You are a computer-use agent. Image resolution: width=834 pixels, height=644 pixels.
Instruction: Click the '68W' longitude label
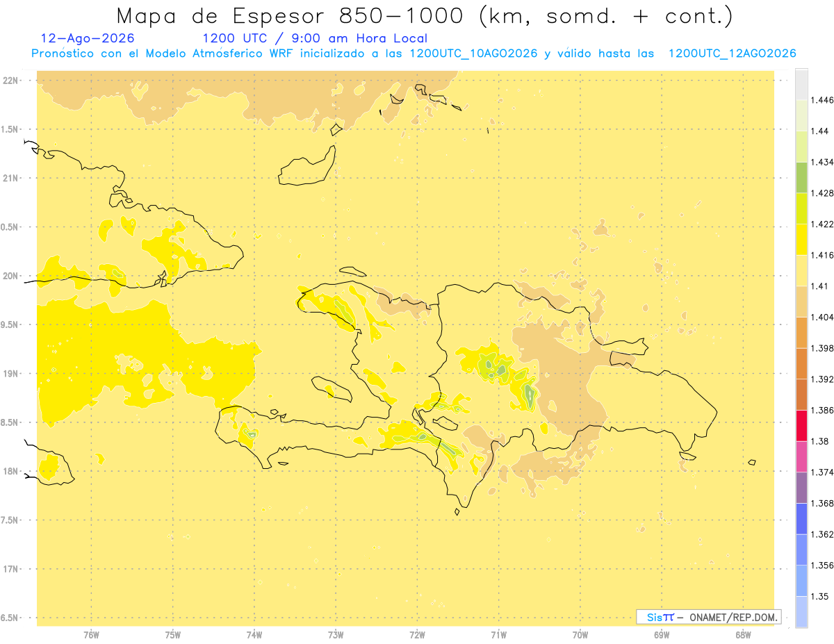pos(743,634)
